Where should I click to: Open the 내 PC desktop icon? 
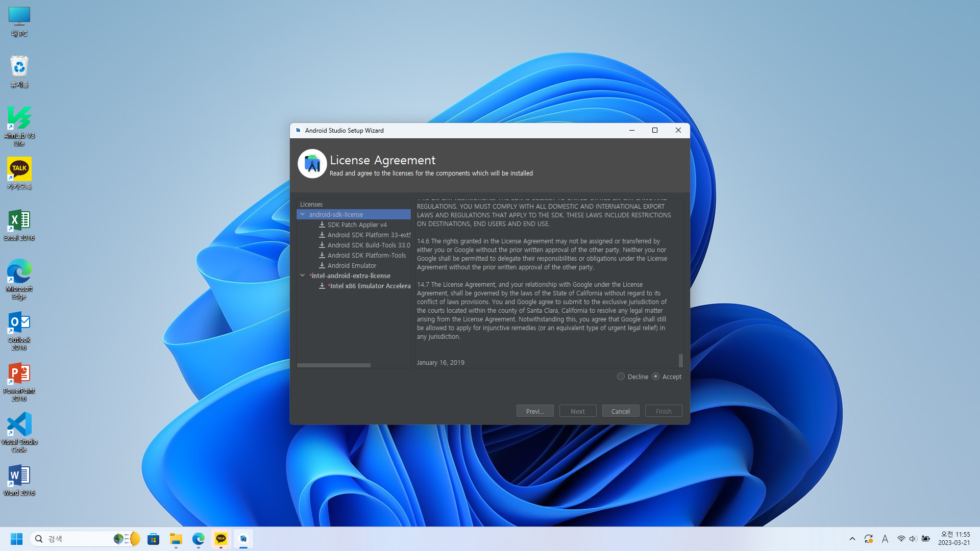pyautogui.click(x=19, y=21)
